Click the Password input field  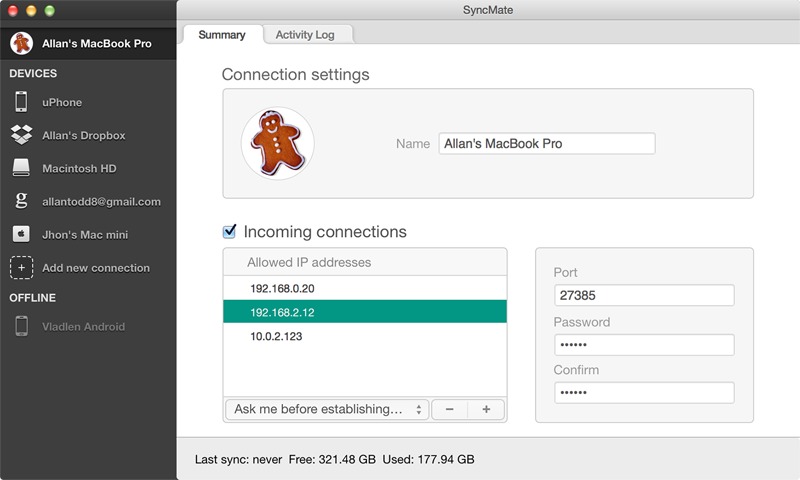coord(644,345)
